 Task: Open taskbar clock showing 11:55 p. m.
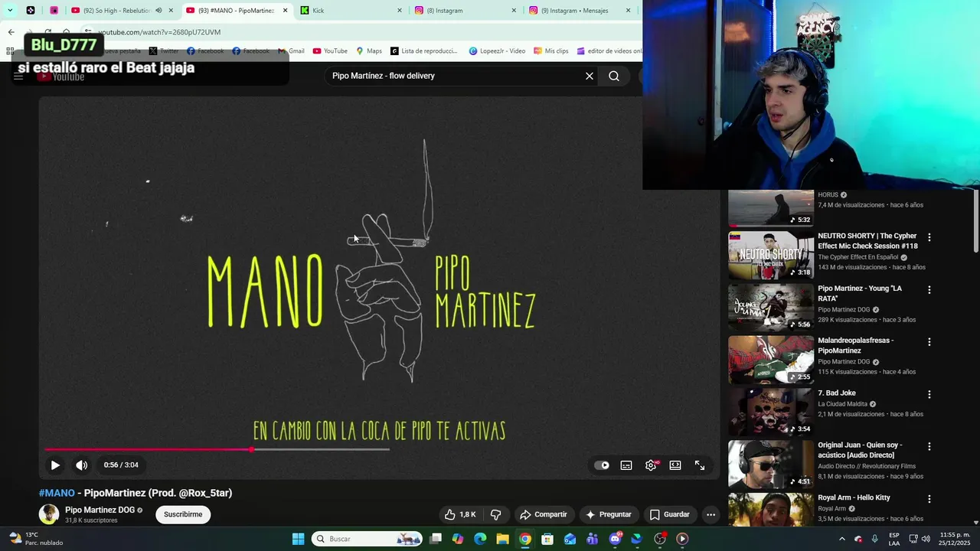pos(955,539)
